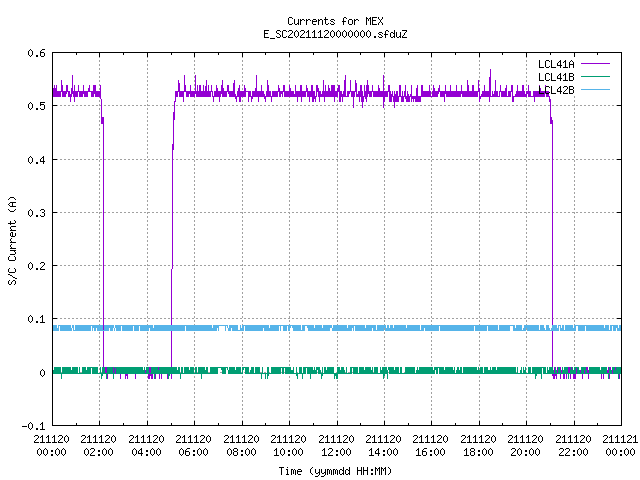Click the LCL42B legend label
This screenshot has height=480, width=640.
(556, 90)
